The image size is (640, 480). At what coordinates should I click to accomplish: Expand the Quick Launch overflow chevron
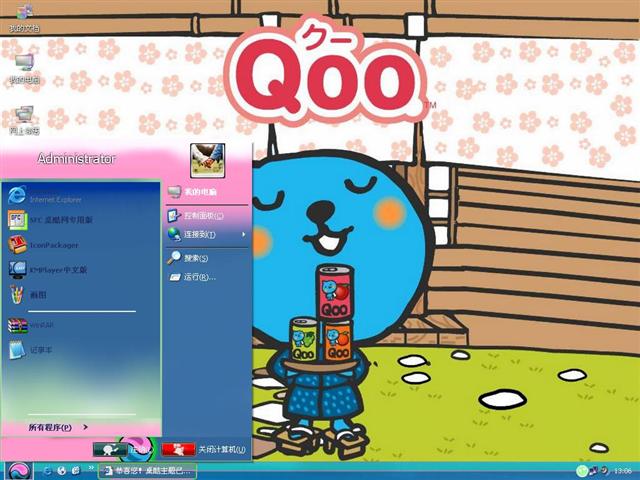91,468
